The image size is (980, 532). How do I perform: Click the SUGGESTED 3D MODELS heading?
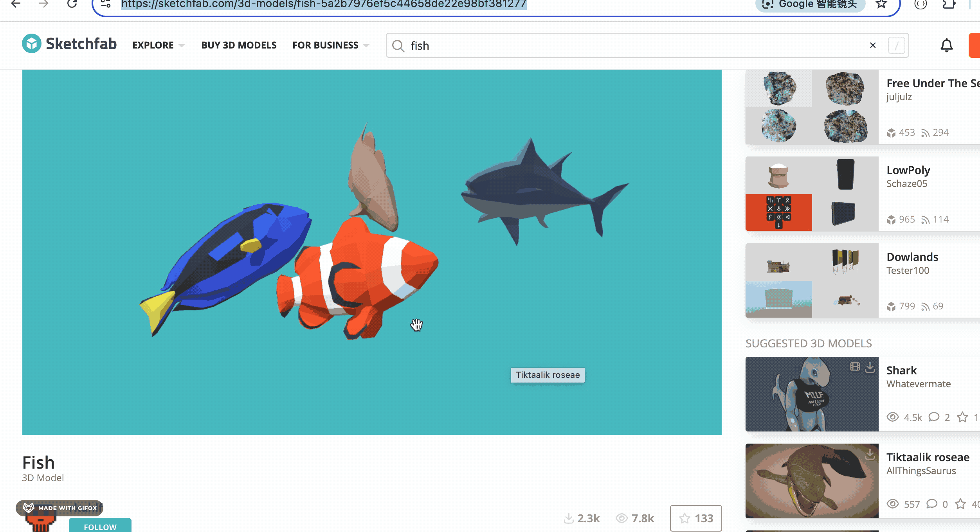[x=809, y=343]
